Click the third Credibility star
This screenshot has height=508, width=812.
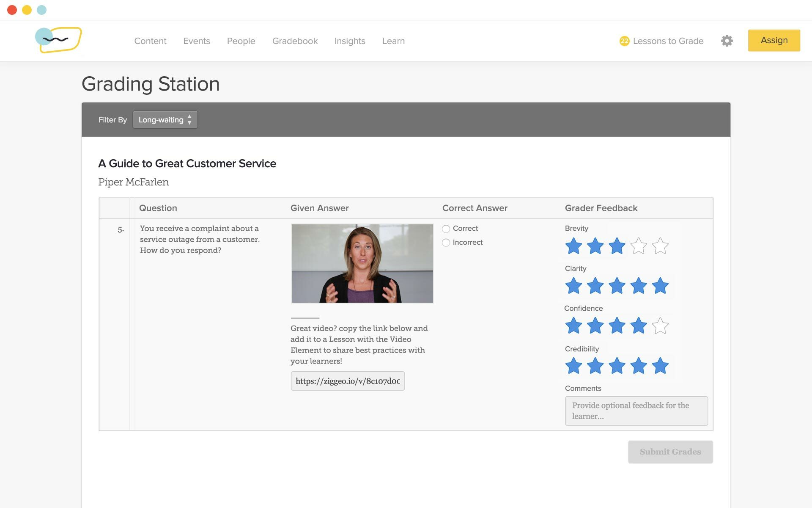617,366
